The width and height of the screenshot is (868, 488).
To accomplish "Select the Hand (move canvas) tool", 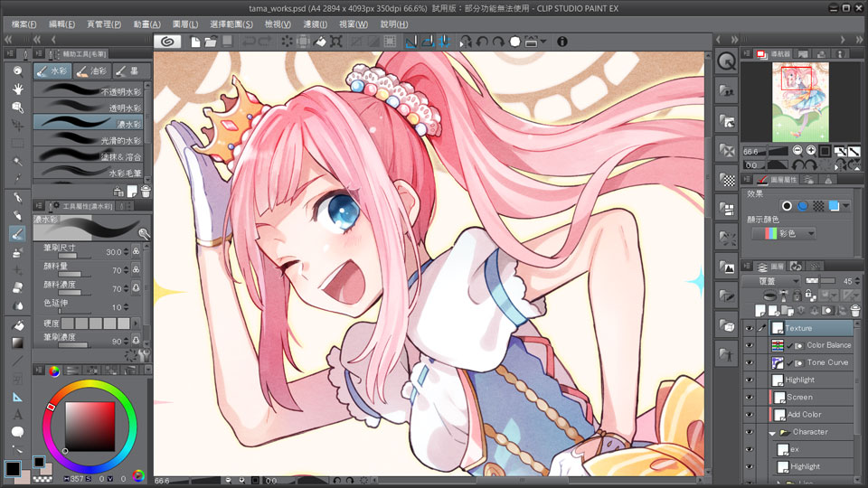I will [x=17, y=88].
